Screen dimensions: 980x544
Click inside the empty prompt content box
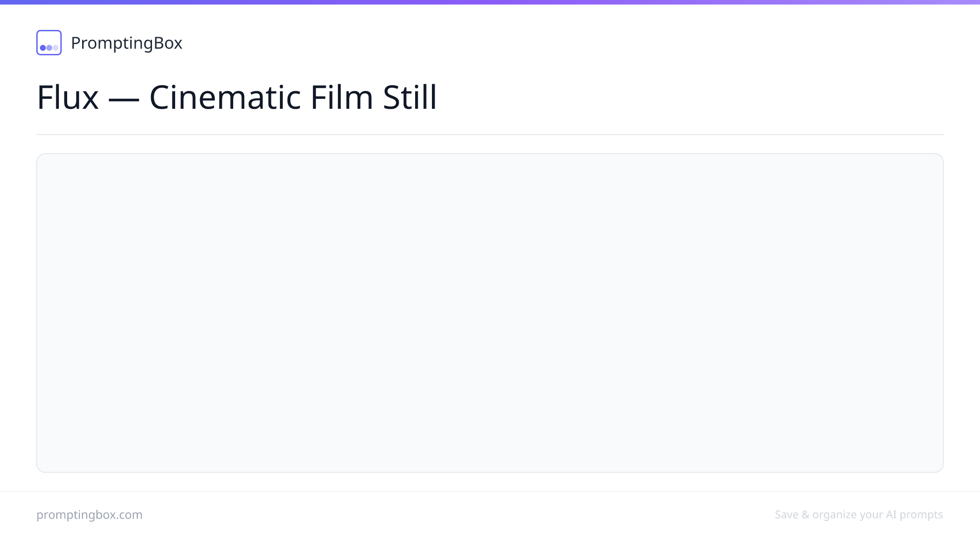pos(490,313)
